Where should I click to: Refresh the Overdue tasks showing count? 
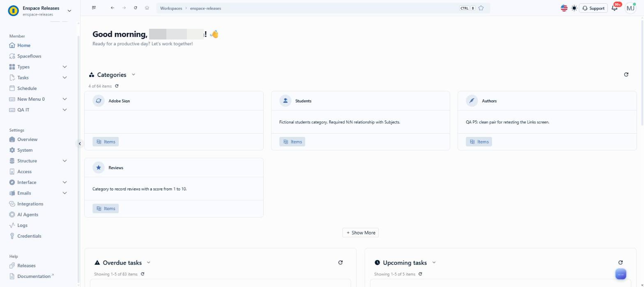(x=143, y=274)
